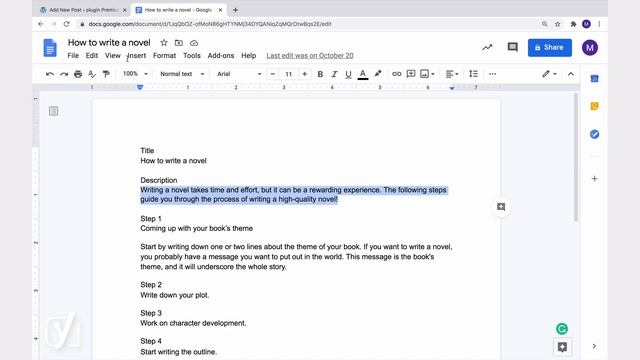Open the zoom level dropdown

coord(135,74)
